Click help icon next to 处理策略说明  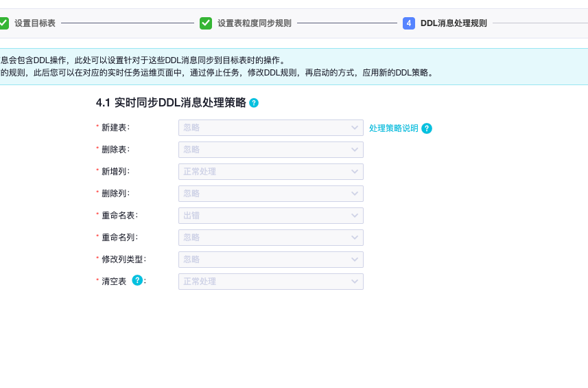(x=427, y=128)
